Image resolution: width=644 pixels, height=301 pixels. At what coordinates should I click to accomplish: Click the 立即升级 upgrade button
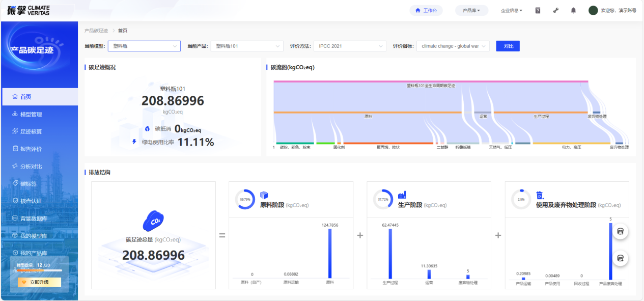coord(39,282)
